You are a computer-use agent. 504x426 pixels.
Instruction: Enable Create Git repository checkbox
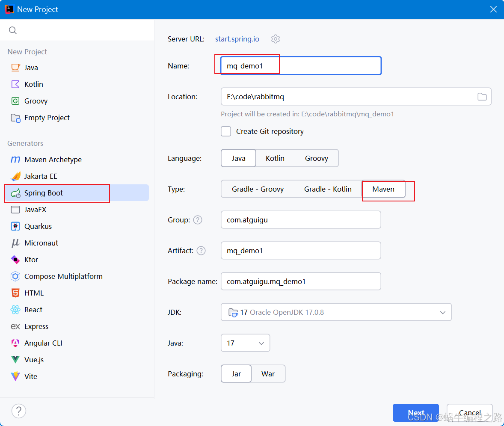226,131
